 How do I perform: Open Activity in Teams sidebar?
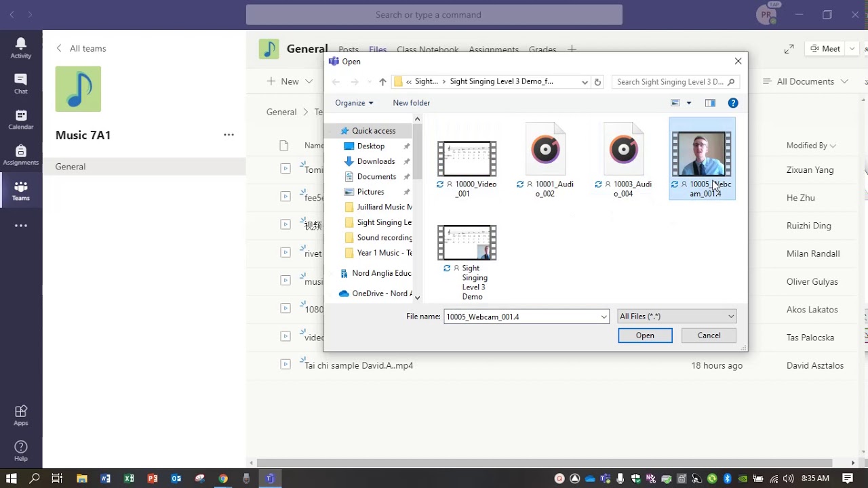[21, 47]
